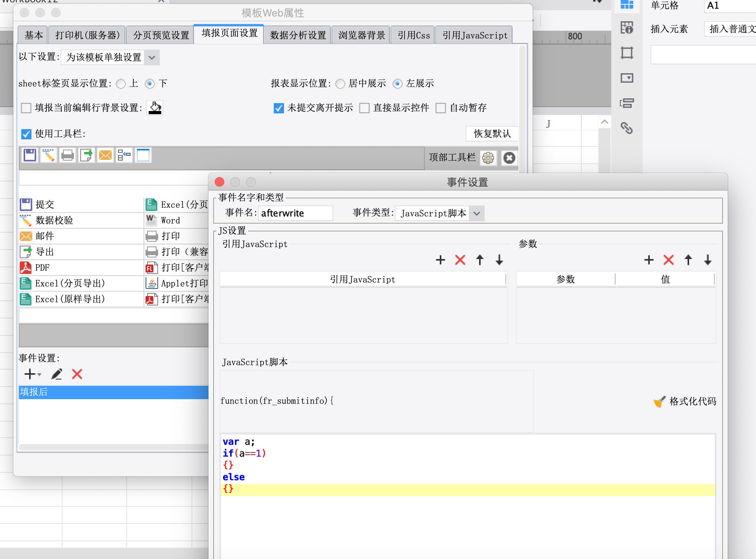Select Word export button in list
Screen dimensions: 756x559
click(x=177, y=220)
